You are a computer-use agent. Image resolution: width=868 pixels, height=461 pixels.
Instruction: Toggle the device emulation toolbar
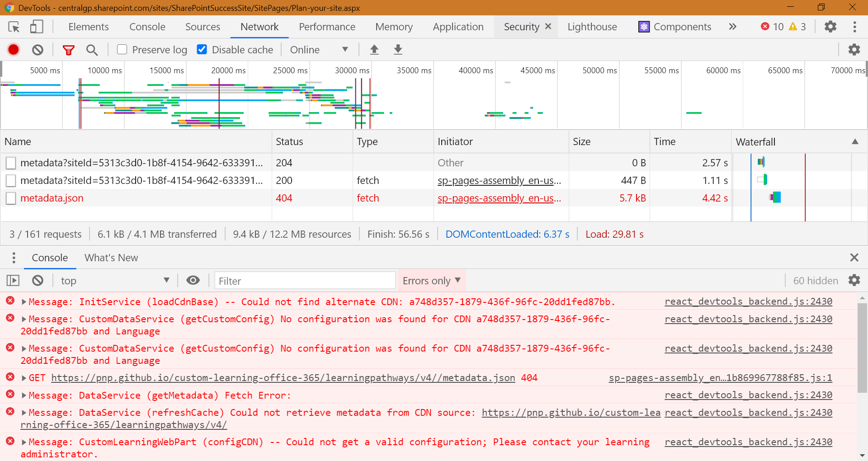(37, 27)
